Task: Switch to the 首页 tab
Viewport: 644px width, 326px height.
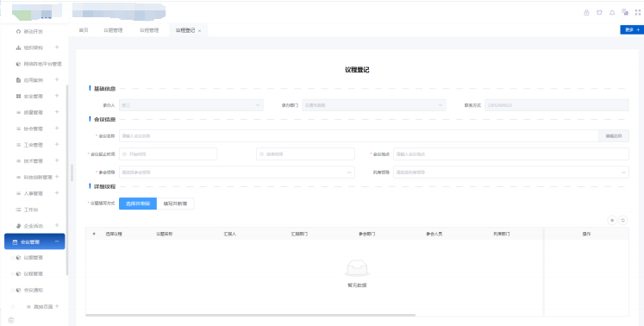Action: (84, 30)
